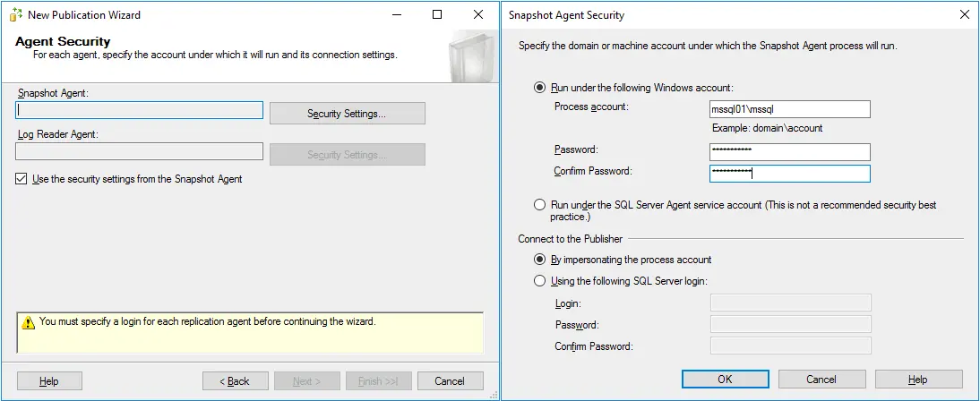Click the disabled Next button in the wizard
This screenshot has width=980, height=401.
[x=307, y=381]
